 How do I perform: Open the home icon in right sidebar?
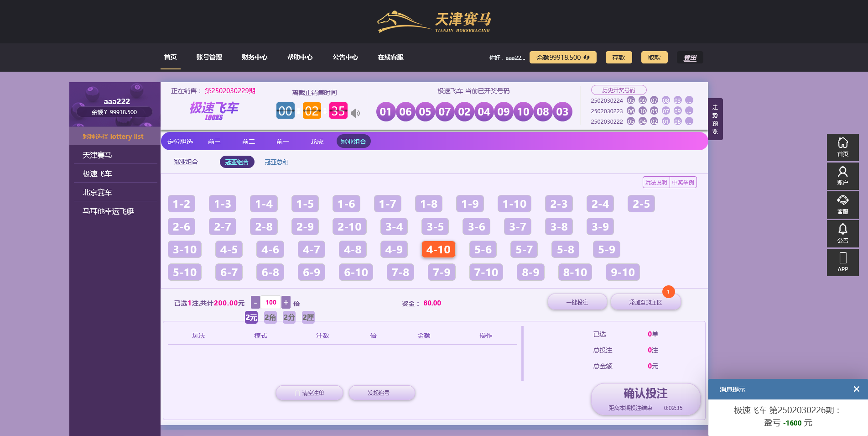(x=842, y=147)
